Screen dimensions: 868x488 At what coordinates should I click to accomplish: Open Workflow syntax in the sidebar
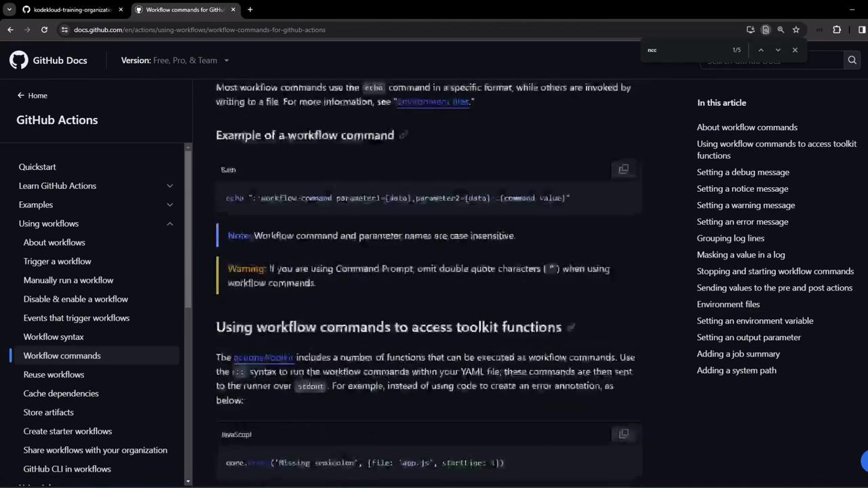(54, 337)
